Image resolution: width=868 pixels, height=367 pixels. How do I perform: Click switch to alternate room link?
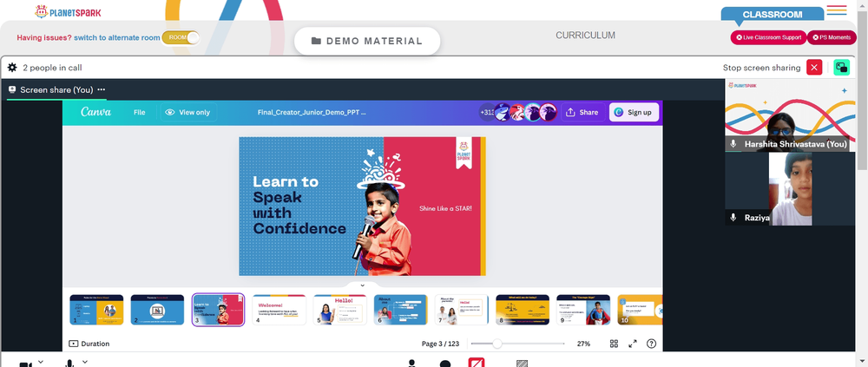pyautogui.click(x=117, y=37)
